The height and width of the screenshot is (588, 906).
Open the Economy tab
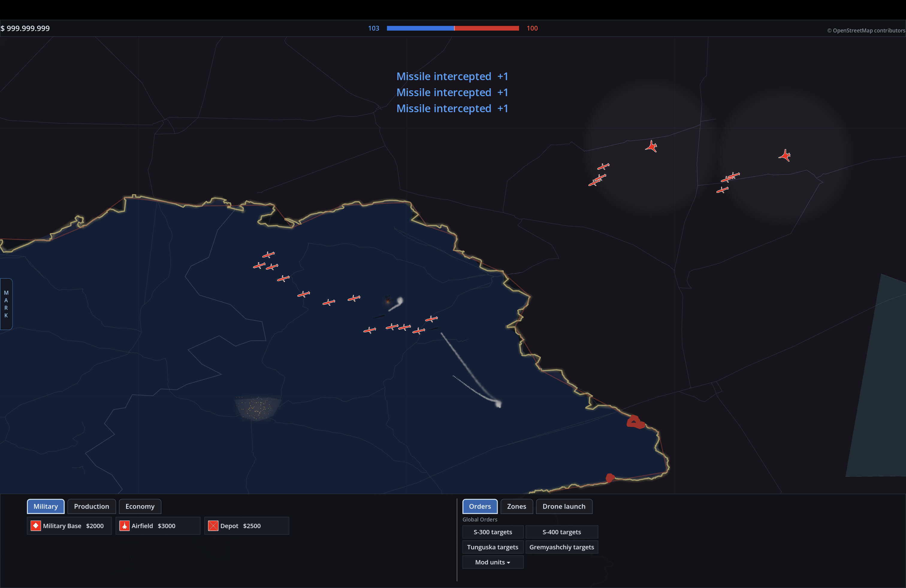click(x=140, y=506)
